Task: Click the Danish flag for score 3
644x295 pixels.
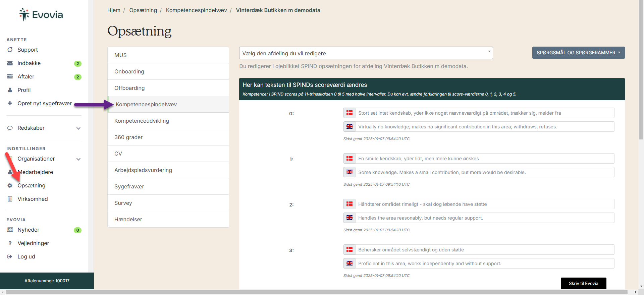Action: pos(350,250)
